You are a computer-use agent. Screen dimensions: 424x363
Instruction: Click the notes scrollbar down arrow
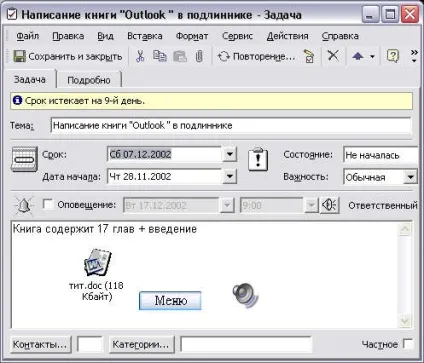pos(405,321)
